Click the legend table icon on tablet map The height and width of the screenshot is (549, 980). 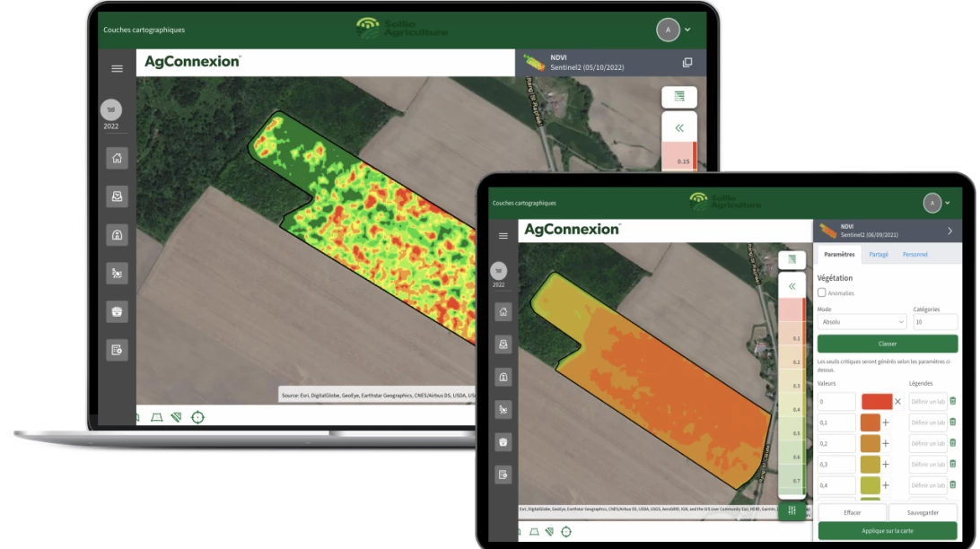pos(792,260)
